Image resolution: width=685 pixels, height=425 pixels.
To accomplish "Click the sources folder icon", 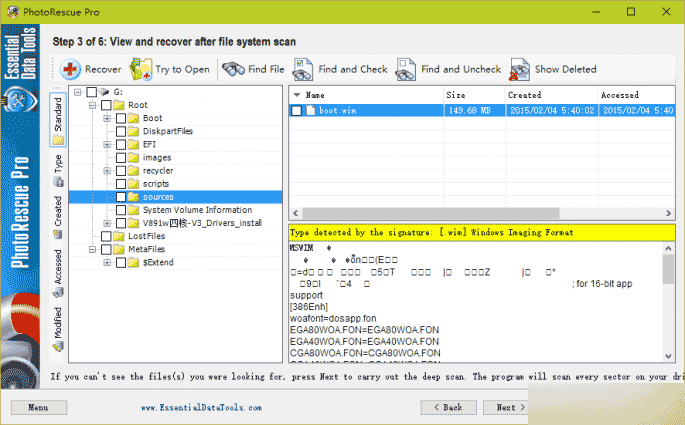I will 134,197.
